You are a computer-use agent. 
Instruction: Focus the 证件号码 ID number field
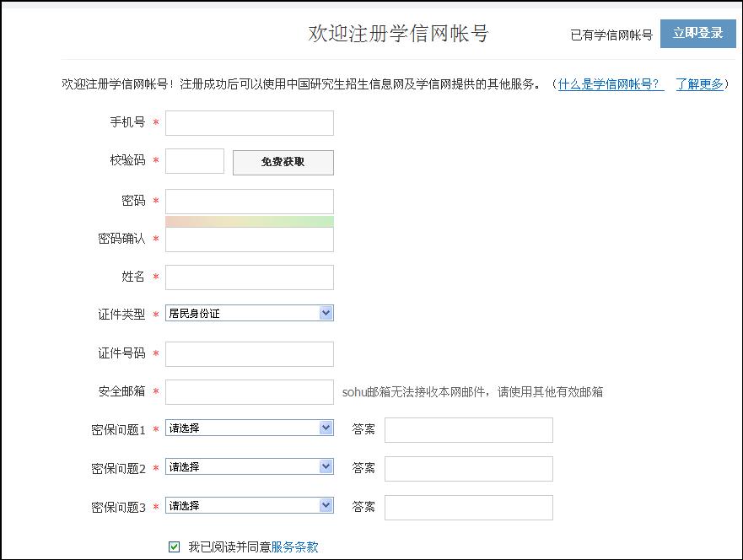(x=250, y=354)
